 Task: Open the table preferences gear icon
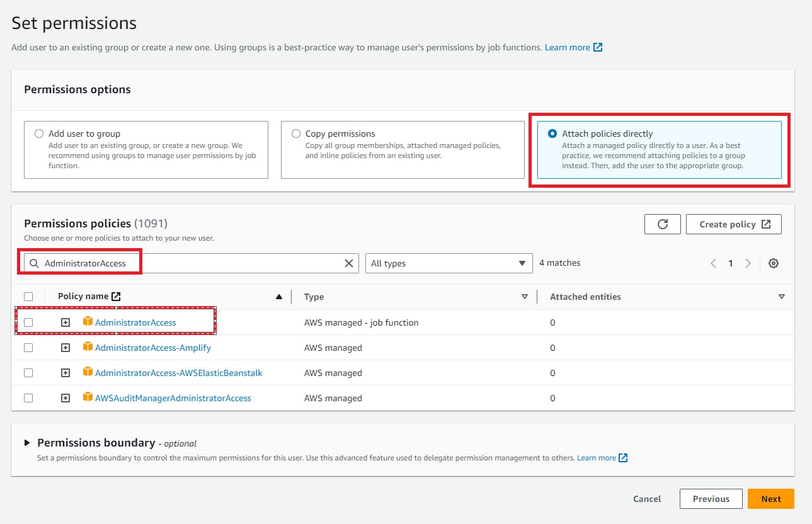tap(773, 263)
